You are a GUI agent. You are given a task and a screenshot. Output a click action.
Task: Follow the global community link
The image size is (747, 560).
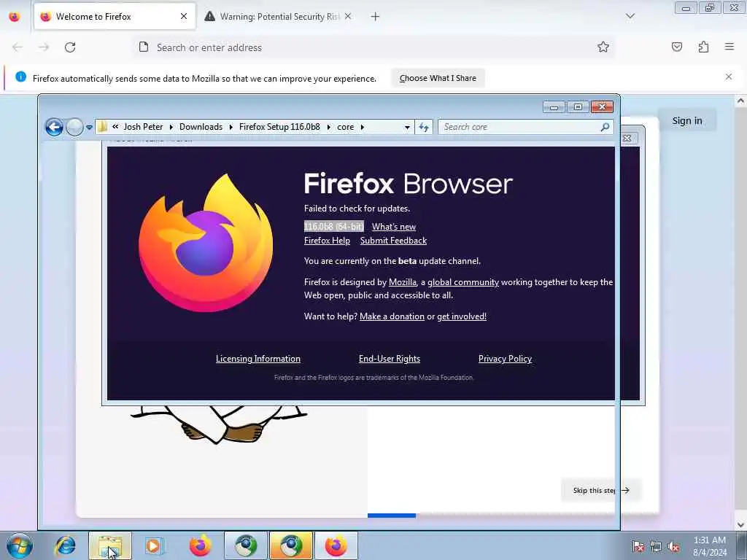(x=463, y=282)
